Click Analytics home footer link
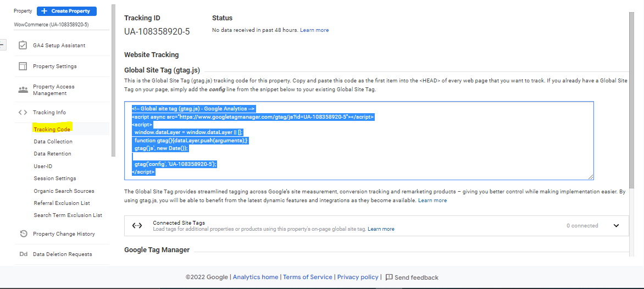644x289 pixels. tap(256, 277)
